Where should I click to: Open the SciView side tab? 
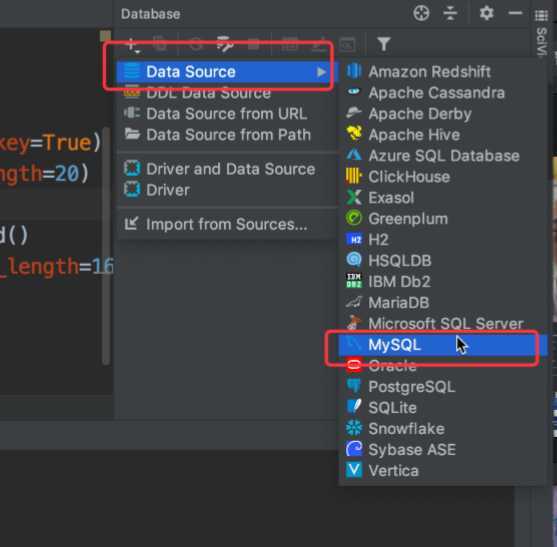pyautogui.click(x=541, y=41)
